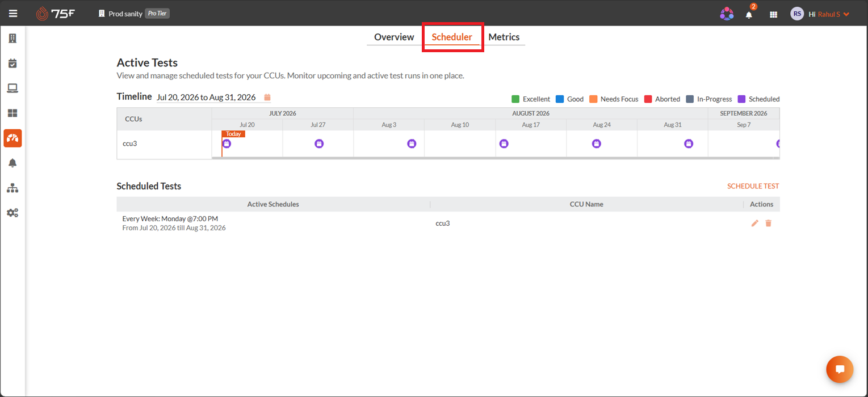The height and width of the screenshot is (397, 868).
Task: Click Every Week: Monday @7:00 PM schedule
Action: point(170,218)
